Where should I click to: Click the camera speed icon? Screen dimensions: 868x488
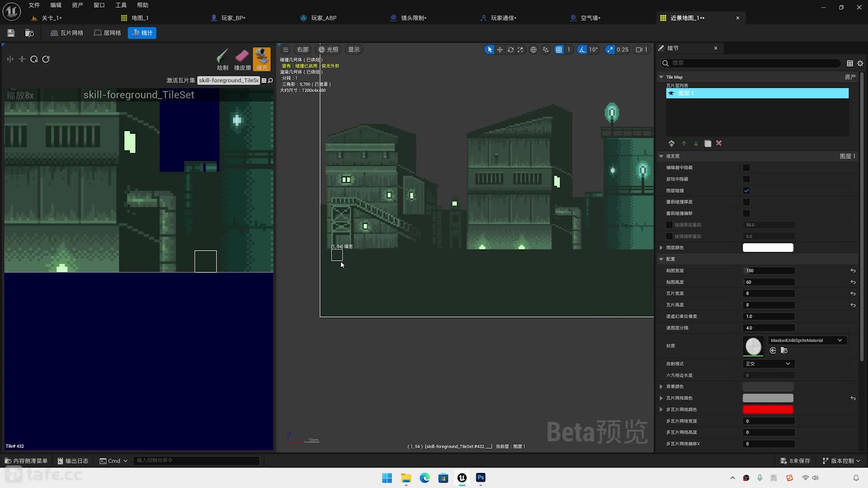coord(642,50)
